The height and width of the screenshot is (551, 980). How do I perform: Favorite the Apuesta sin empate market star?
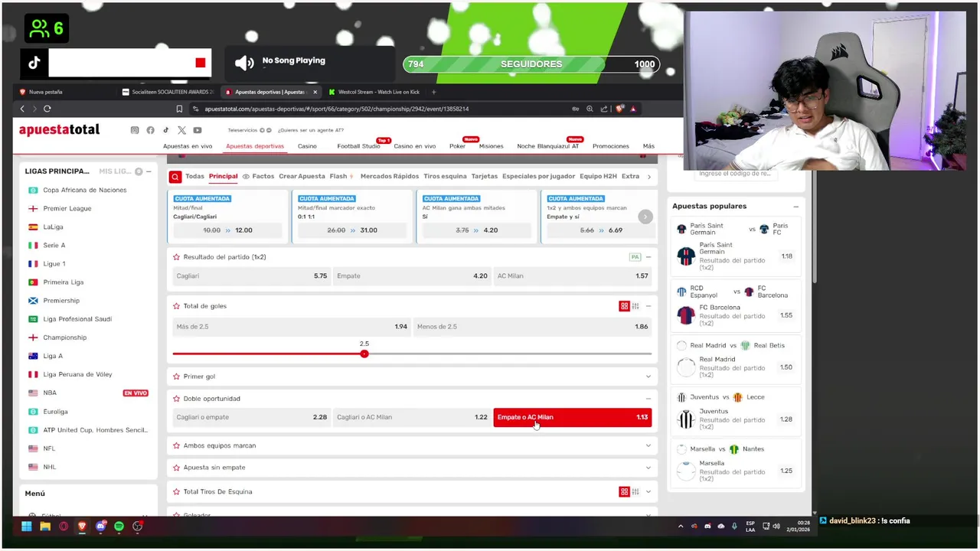click(176, 468)
